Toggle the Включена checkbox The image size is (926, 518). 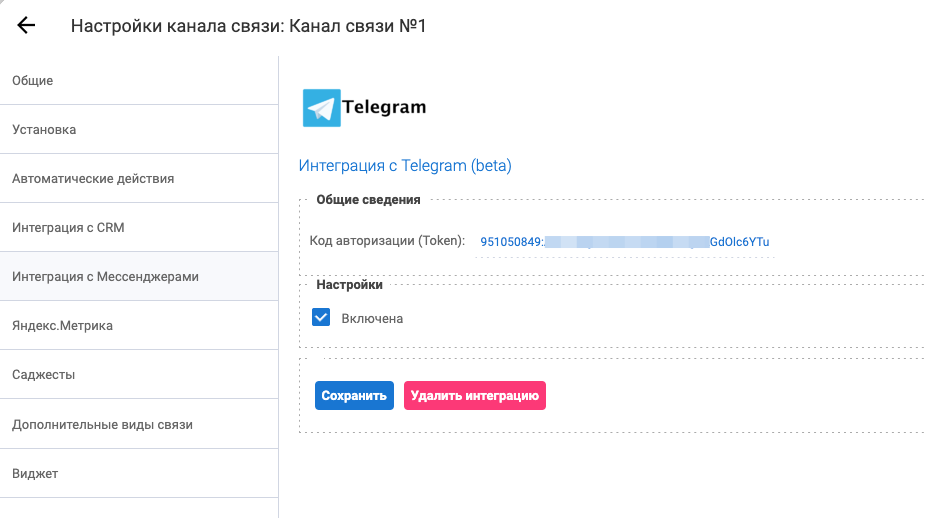coord(321,318)
